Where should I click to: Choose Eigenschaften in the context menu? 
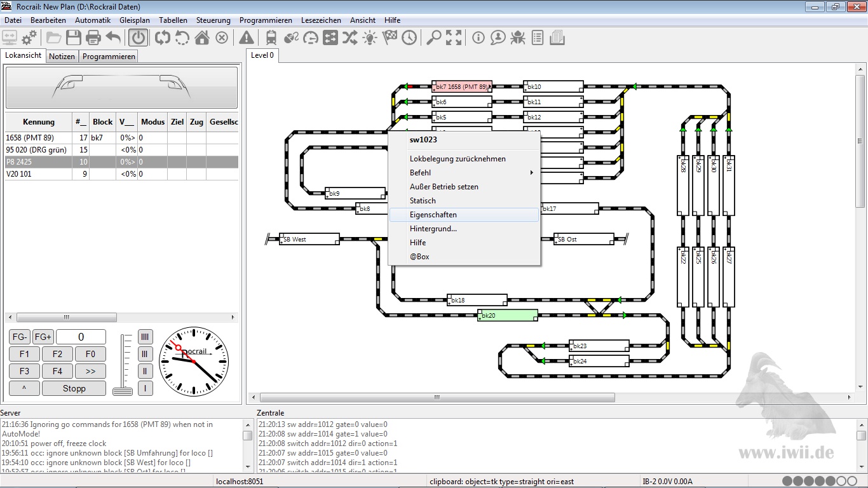464,215
